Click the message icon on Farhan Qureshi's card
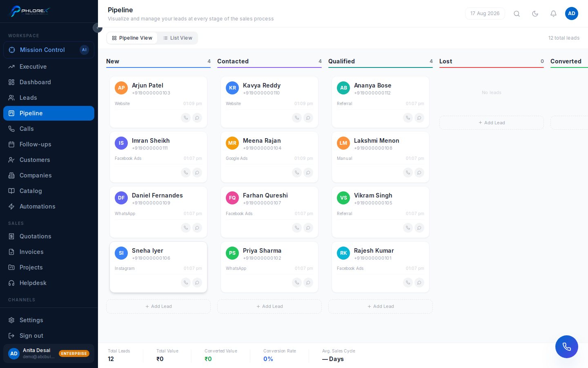This screenshot has width=588, height=368. (x=308, y=228)
